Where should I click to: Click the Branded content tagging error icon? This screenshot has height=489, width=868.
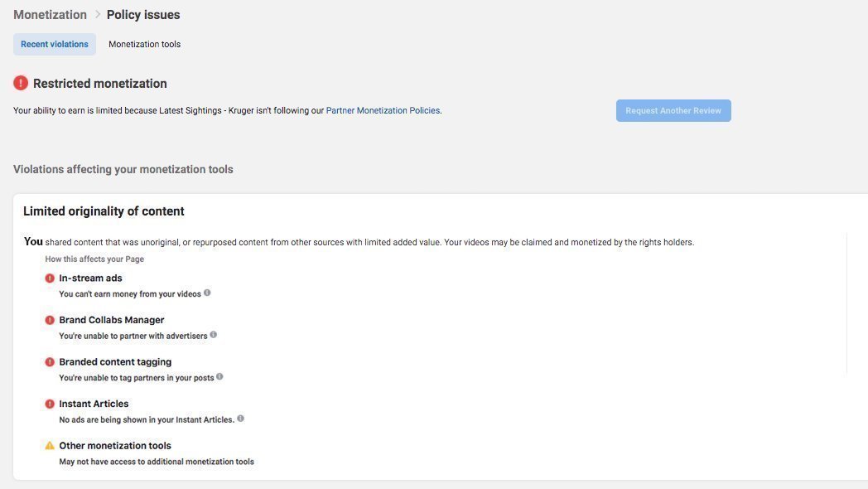coord(50,362)
